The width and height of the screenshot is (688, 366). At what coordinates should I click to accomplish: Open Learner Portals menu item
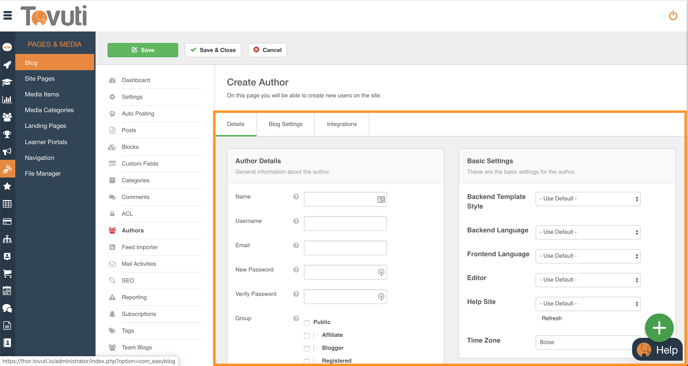(46, 142)
